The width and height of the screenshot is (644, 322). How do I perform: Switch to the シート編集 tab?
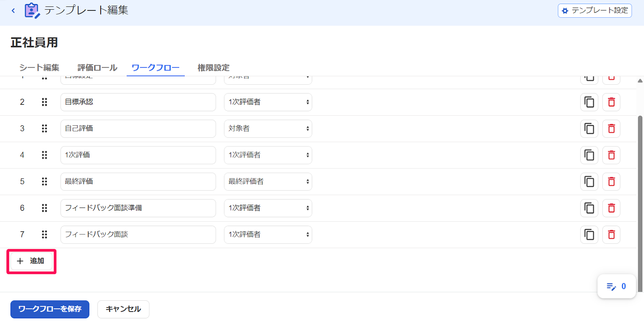(x=39, y=68)
